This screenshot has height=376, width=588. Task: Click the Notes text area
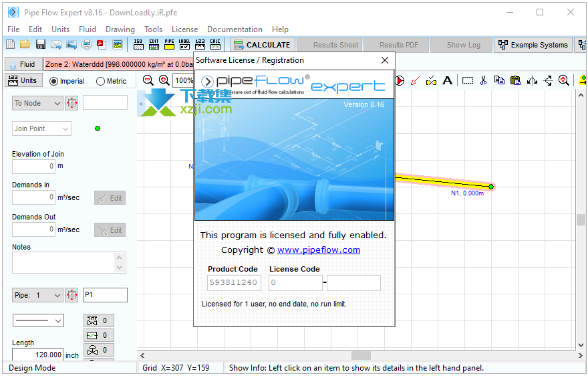[69, 262]
